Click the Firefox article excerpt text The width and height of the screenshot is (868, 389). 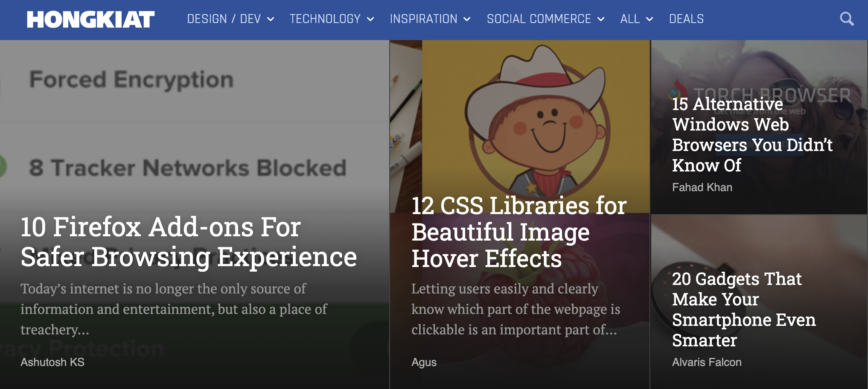point(174,309)
